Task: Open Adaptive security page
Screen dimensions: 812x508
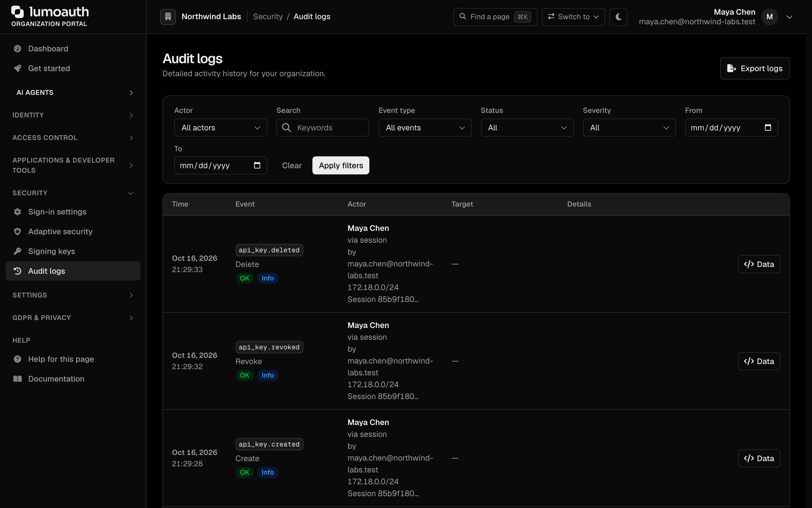Action: pos(73,231)
